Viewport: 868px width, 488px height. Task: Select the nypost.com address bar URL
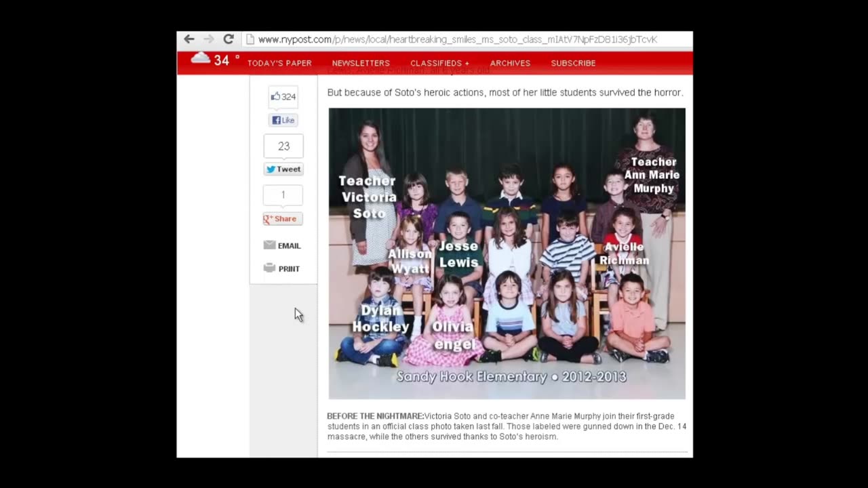pos(458,39)
